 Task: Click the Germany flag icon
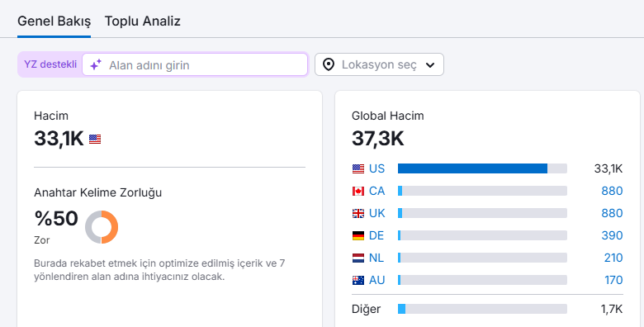[358, 235]
